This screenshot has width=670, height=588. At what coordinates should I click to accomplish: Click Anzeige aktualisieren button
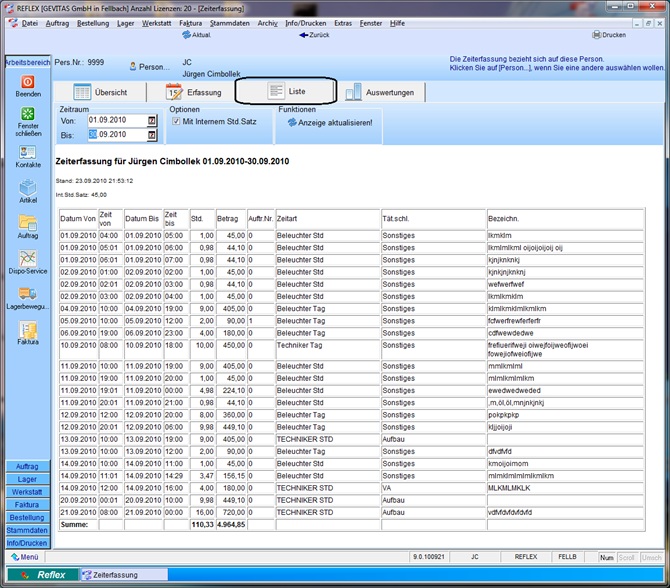(330, 123)
